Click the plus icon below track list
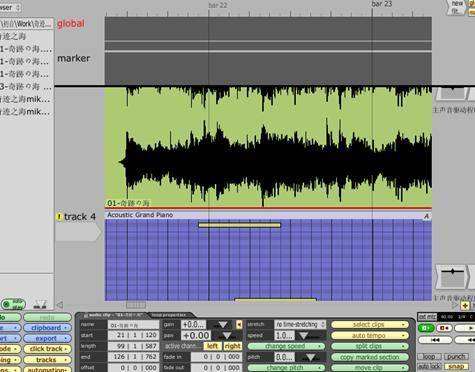Viewport: 475px width, 372px height. [465, 305]
